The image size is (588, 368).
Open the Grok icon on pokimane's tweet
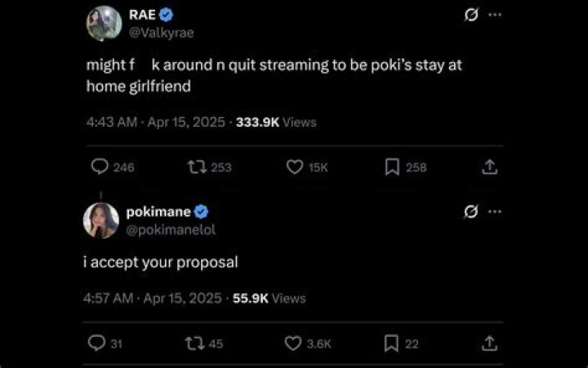[471, 212]
